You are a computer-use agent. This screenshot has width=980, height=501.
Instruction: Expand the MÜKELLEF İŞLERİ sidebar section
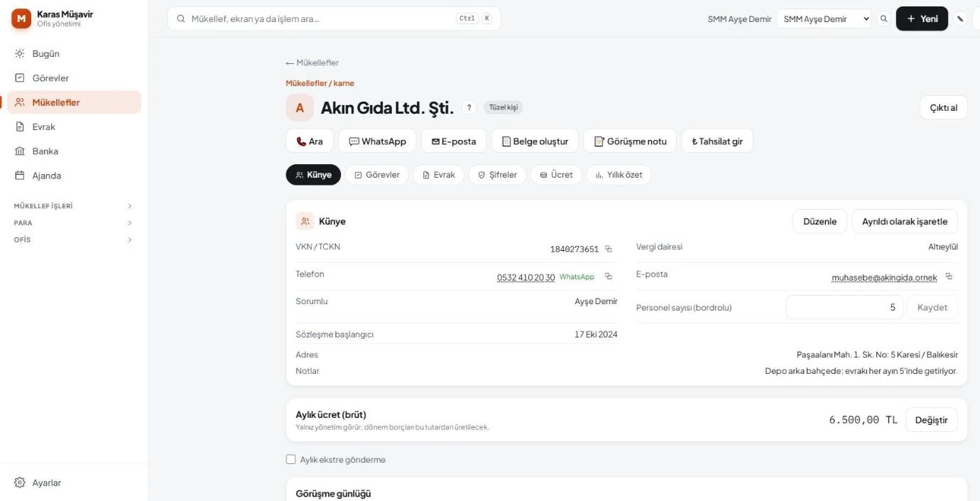[74, 206]
